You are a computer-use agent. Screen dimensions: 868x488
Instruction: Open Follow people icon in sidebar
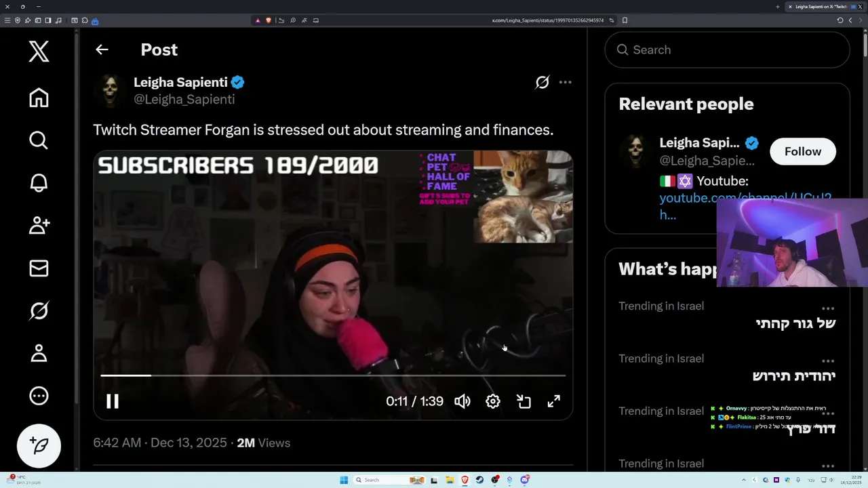(39, 226)
